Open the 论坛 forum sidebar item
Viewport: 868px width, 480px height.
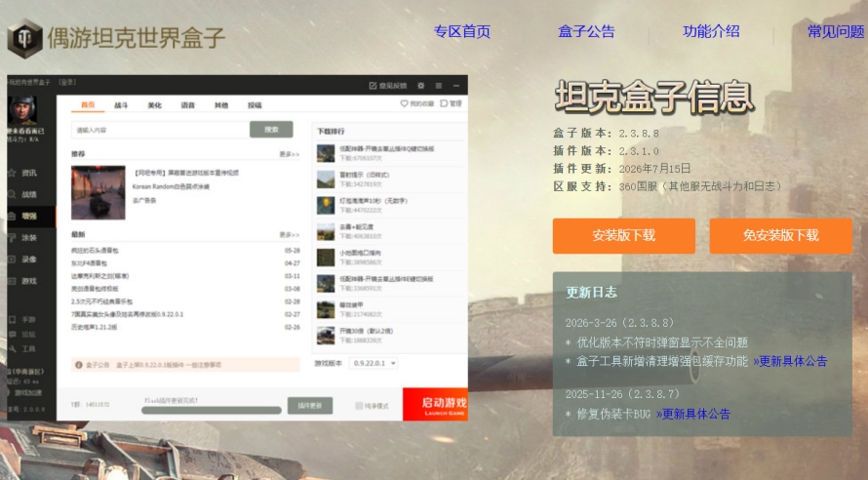(23, 334)
